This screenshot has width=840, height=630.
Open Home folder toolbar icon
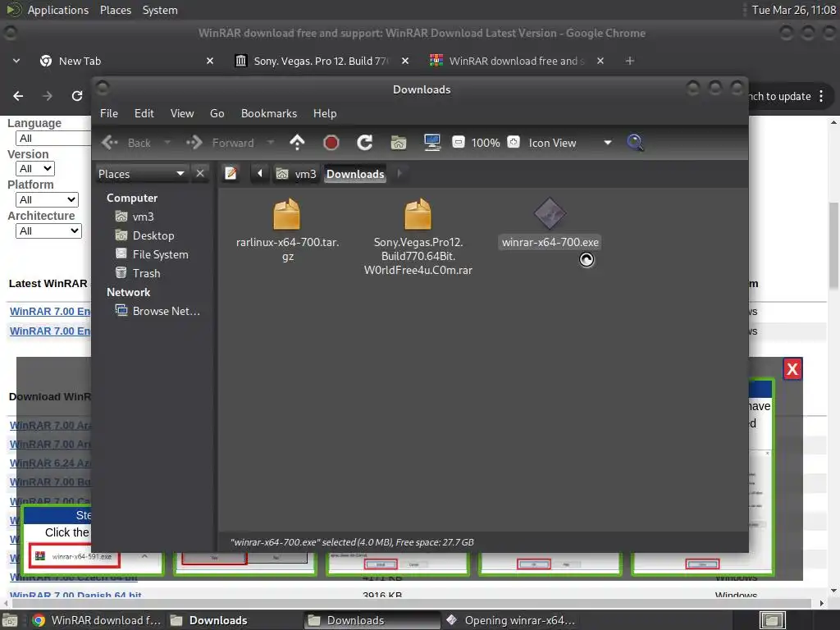pos(399,143)
